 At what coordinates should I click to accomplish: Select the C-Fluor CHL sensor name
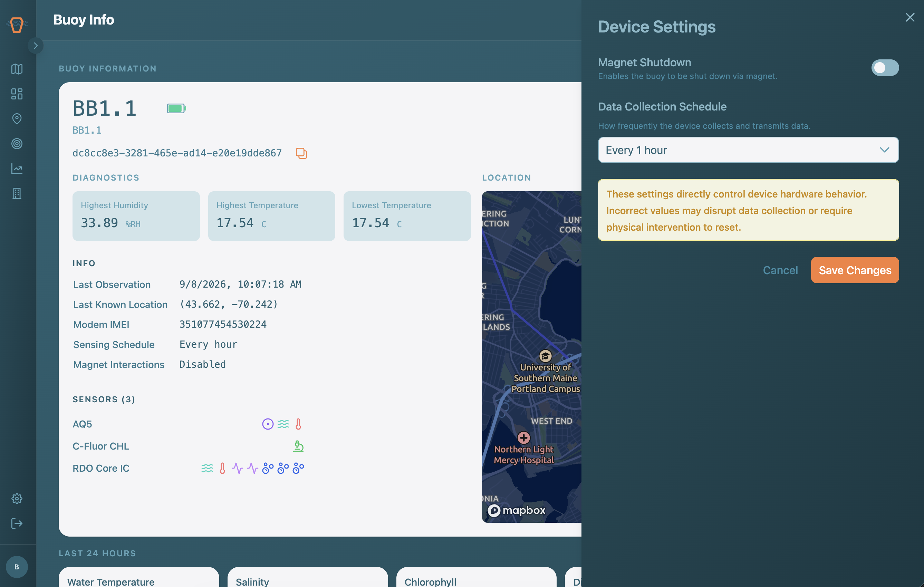coord(101,446)
